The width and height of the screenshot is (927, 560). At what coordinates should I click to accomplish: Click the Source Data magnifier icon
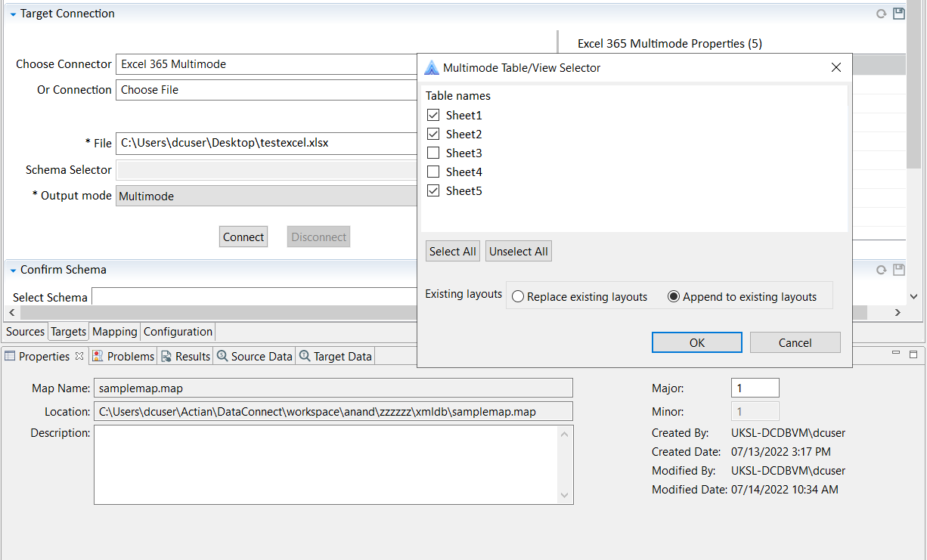click(222, 356)
